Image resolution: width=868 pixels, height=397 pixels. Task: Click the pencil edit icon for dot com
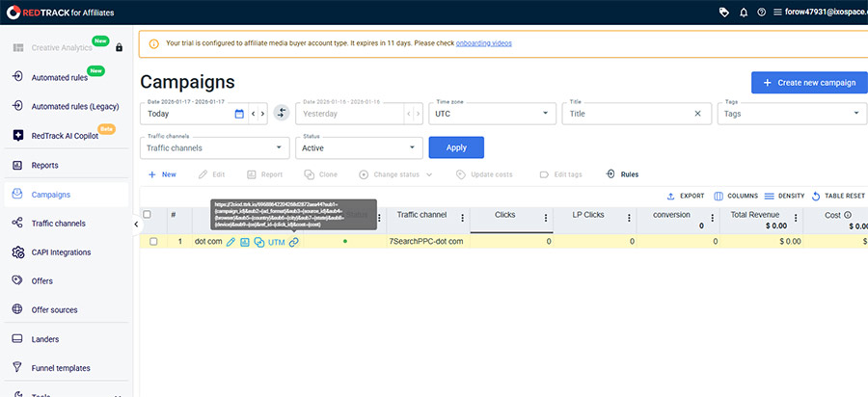pos(231,241)
